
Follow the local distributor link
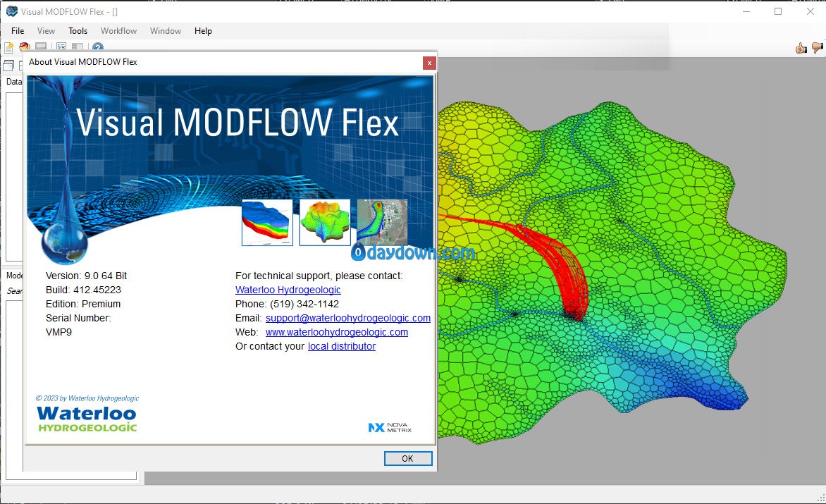342,347
